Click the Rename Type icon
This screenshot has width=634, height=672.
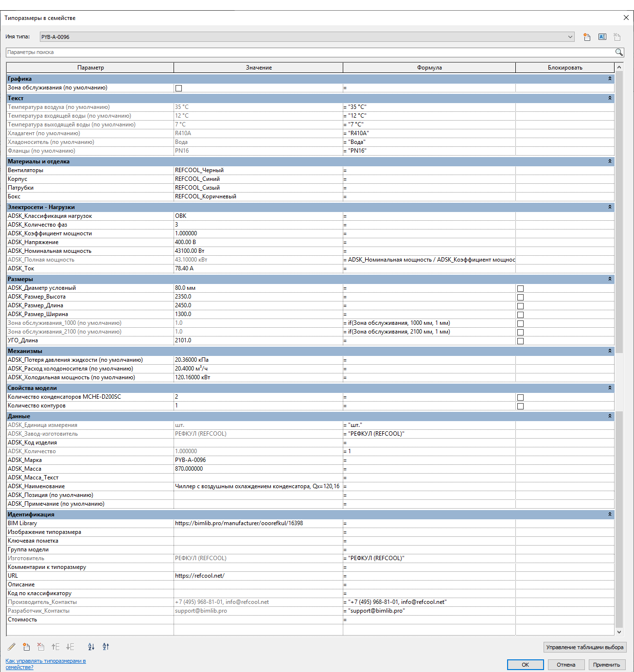[x=602, y=37]
